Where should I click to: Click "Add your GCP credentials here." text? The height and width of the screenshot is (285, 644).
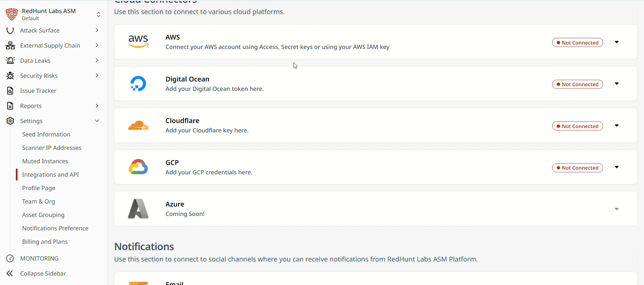click(209, 172)
